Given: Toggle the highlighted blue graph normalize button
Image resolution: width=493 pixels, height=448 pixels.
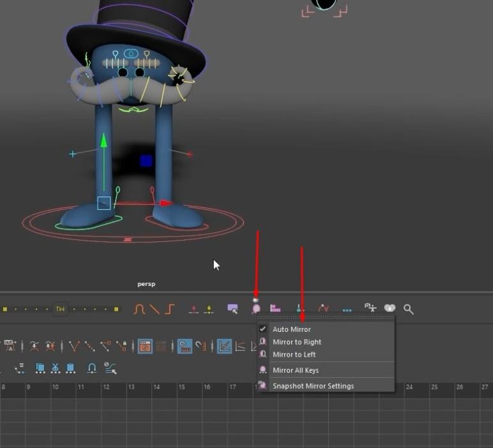Looking at the screenshot, I should coord(224,346).
